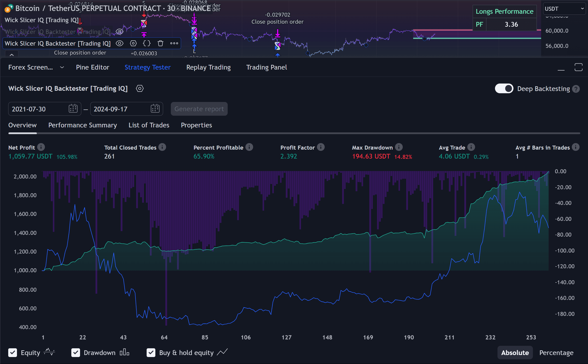Remove Backtester indicator with trash icon
588x364 pixels.
click(160, 43)
